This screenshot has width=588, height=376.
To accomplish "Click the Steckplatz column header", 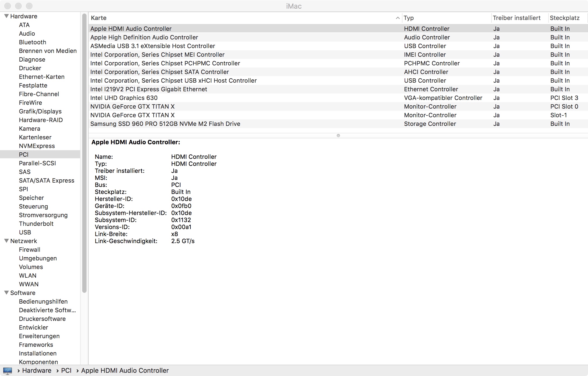I will coord(564,18).
